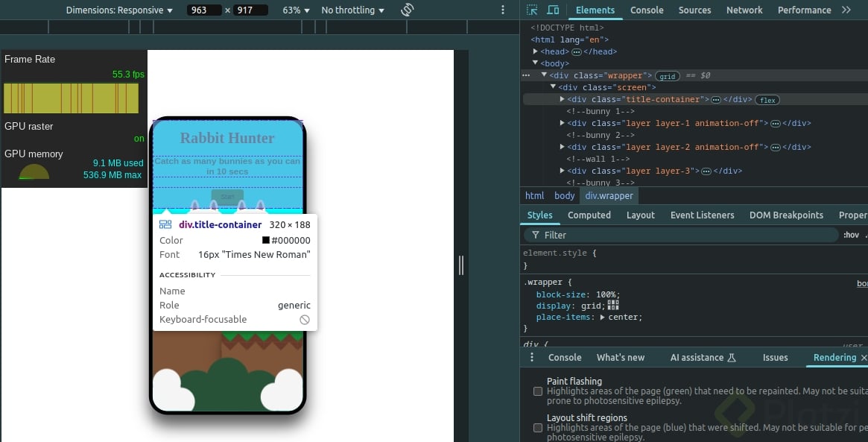Activate the inspect element picker icon
Image resolution: width=868 pixels, height=442 pixels.
pyautogui.click(x=532, y=10)
